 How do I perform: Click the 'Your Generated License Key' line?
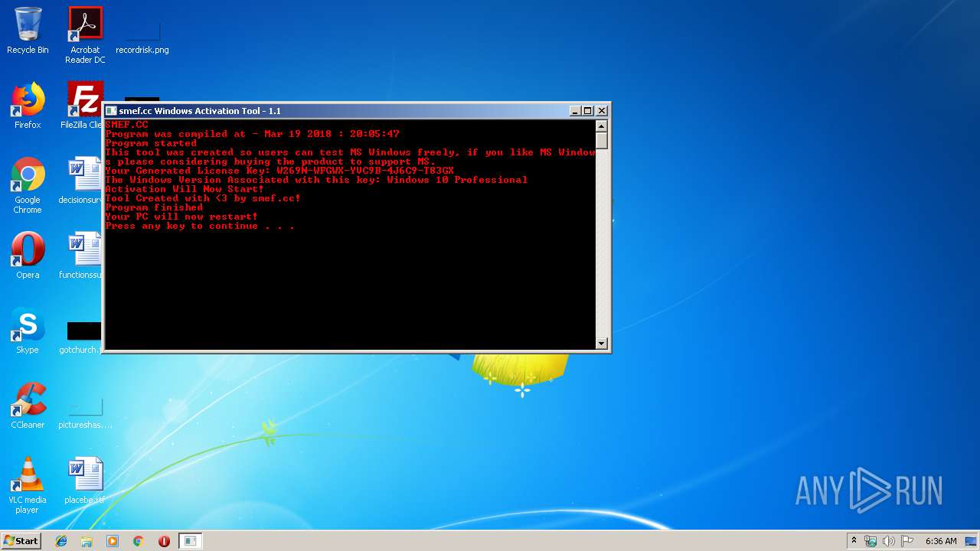(x=279, y=171)
